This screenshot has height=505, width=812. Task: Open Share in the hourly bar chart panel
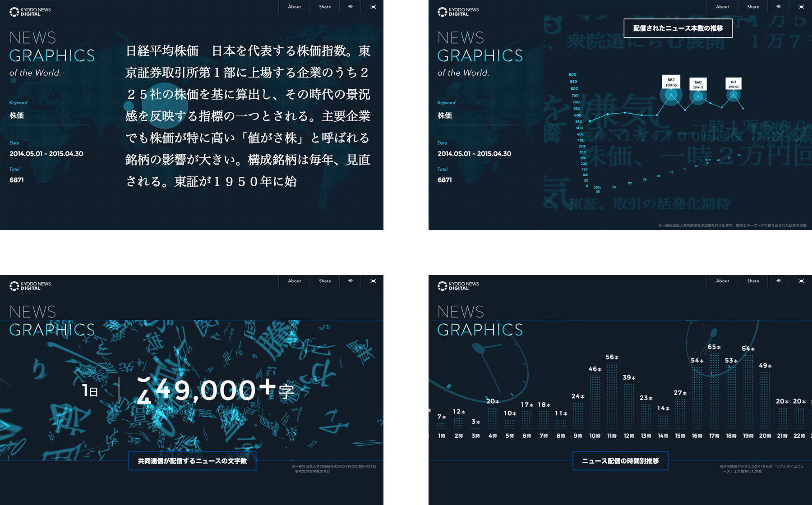pos(753,281)
